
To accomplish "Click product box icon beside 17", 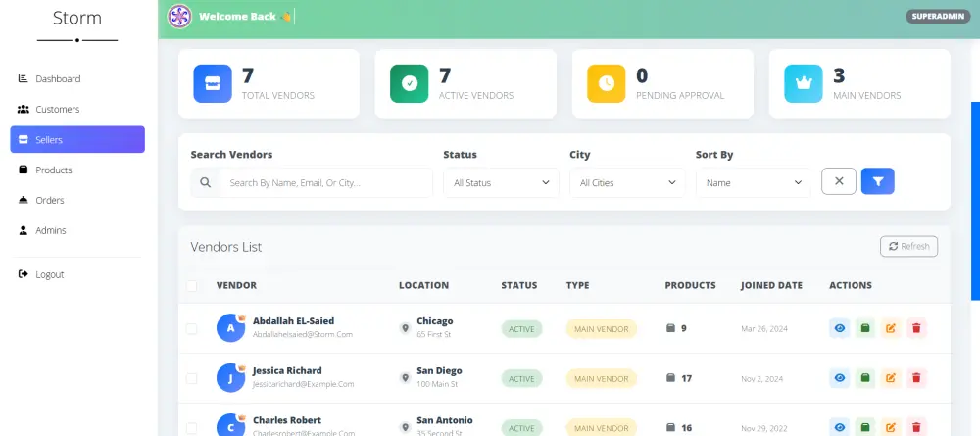I will click(670, 378).
